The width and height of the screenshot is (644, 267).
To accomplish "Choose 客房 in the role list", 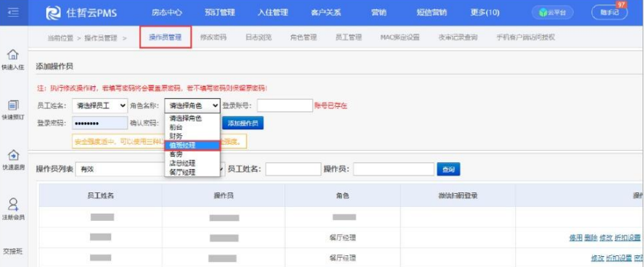I will [192, 154].
